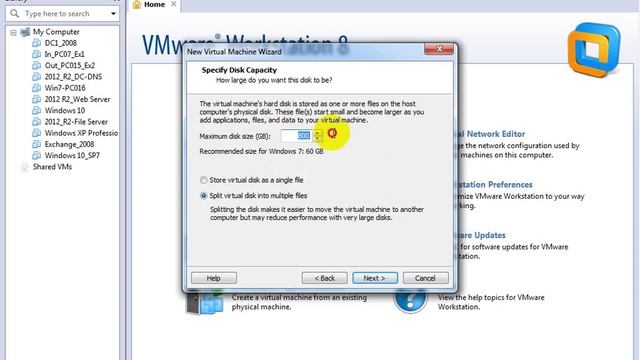Select the 2012_R2_DC-DNS virtual machine
Screen dimensions: 640x360
pyautogui.click(x=73, y=77)
